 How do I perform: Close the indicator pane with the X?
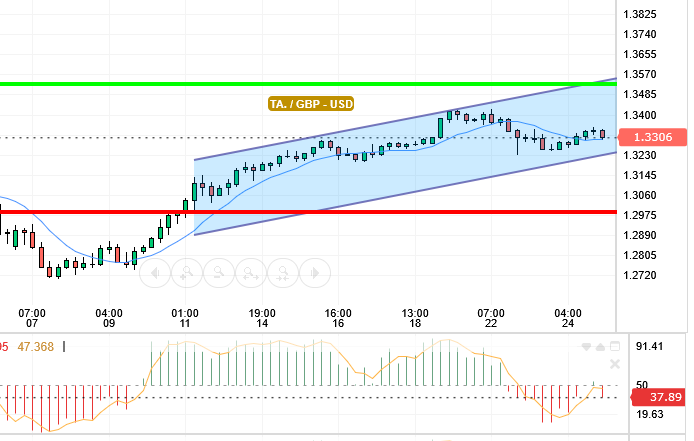[x=615, y=364]
